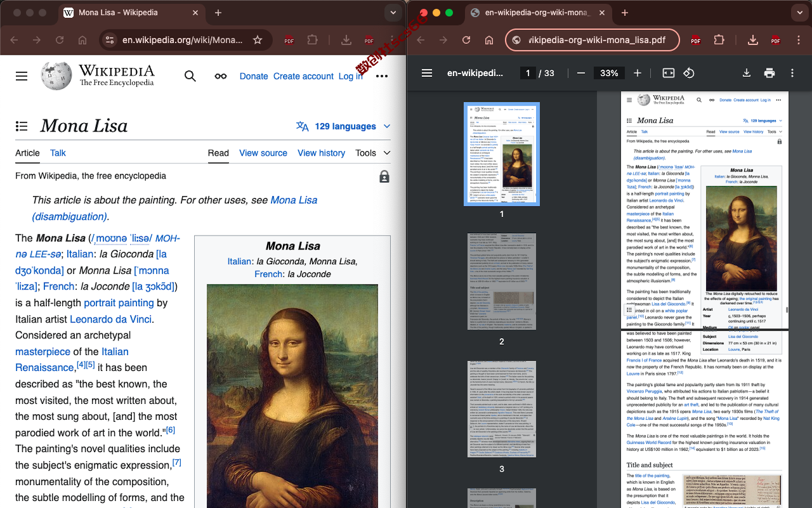Open more actions menu in PDF viewer toolbar
This screenshot has width=812, height=508.
792,73
